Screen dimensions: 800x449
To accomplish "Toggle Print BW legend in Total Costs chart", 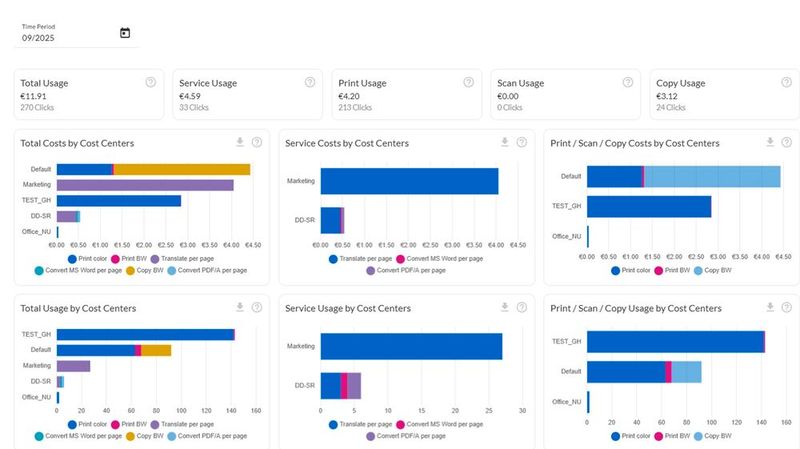I will (x=129, y=259).
